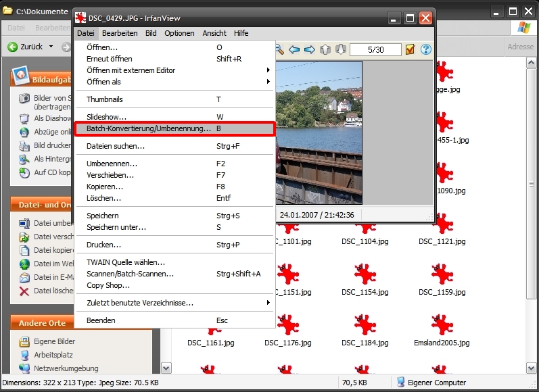Click the Datei umbenennen rename icon
The image size is (539, 392).
(x=24, y=224)
